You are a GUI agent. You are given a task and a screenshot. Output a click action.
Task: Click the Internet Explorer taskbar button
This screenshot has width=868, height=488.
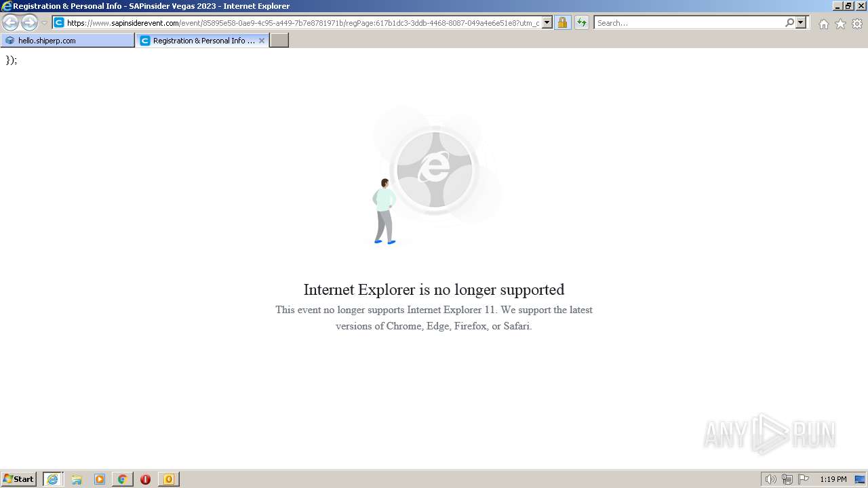(x=53, y=479)
